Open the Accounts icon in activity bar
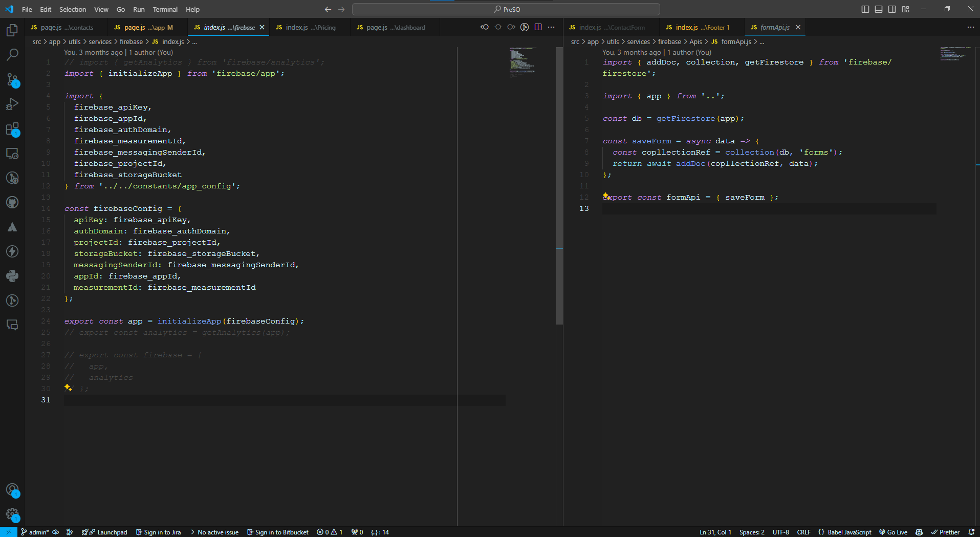This screenshot has height=537, width=980. (x=12, y=490)
